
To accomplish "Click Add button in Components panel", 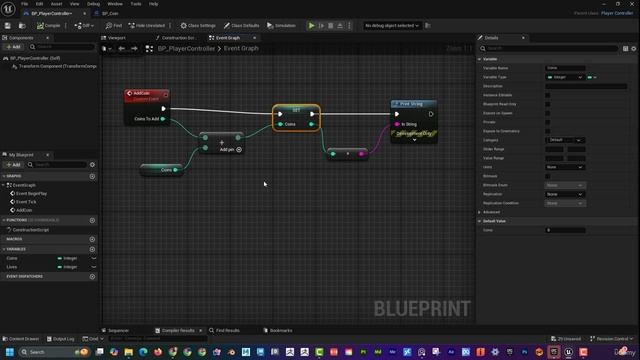I will [13, 47].
